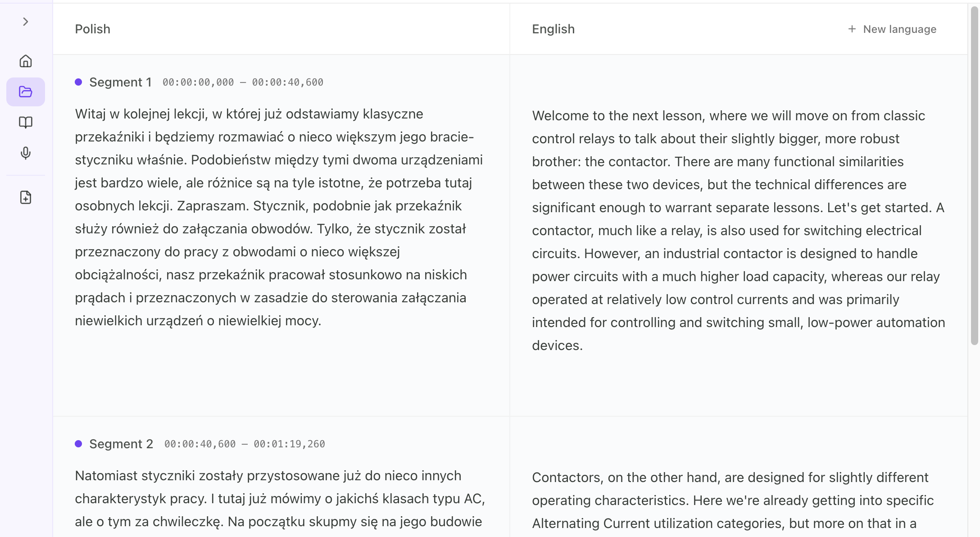Viewport: 980px width, 537px height.
Task: Select the Segment 1 title label
Action: point(120,82)
